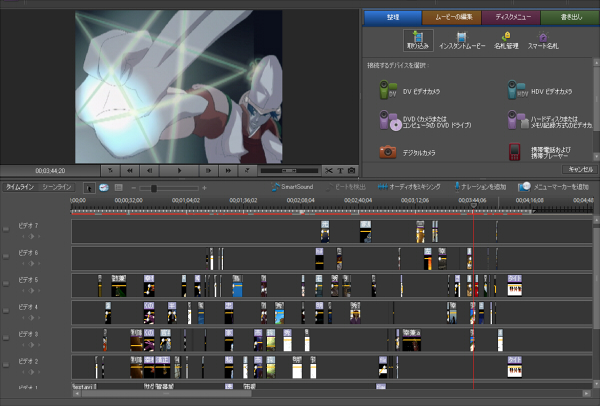Switch to the ディスクメニュー tab
600x406 pixels.
[x=511, y=17]
